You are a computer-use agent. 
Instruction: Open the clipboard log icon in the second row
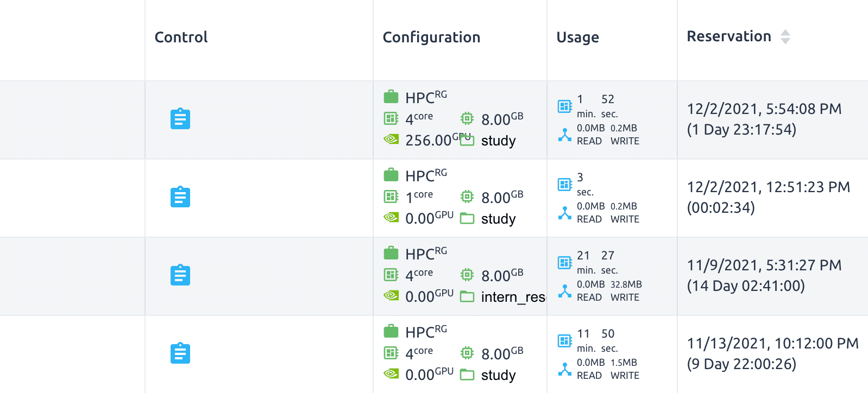pyautogui.click(x=180, y=197)
